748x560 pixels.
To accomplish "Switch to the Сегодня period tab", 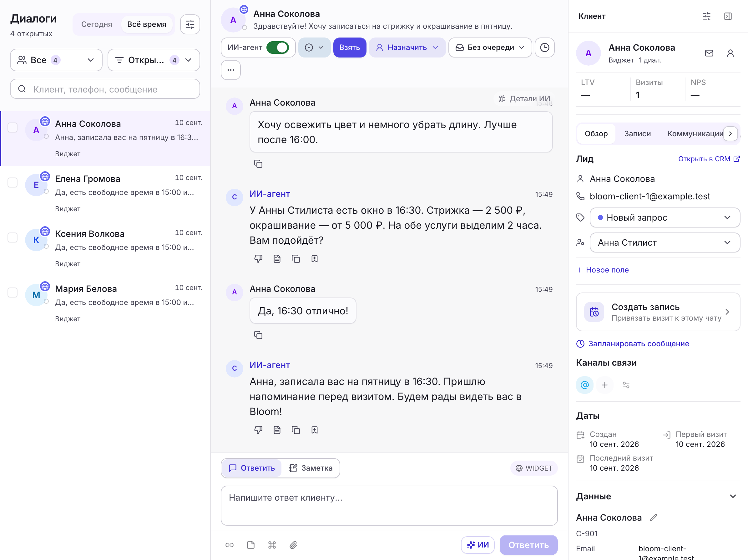I will [96, 24].
